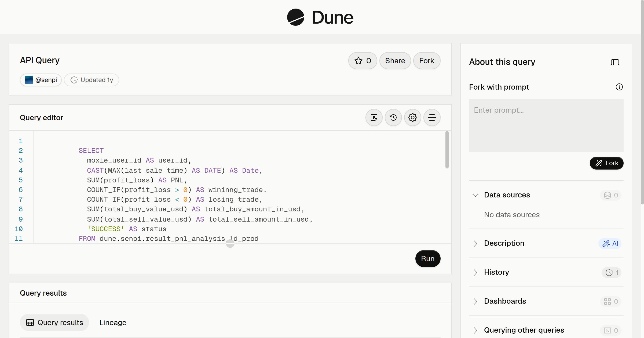
Task: Star the API Query
Action: (x=363, y=61)
